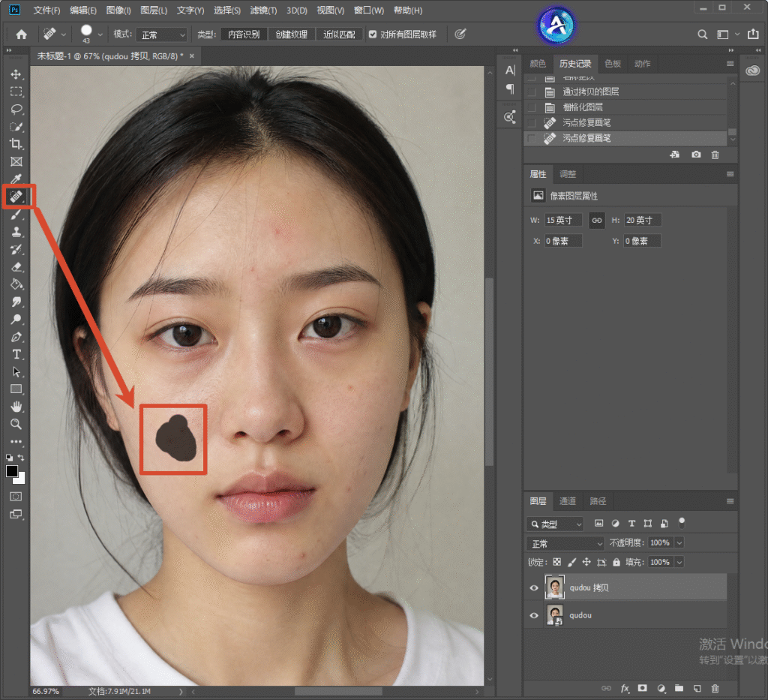
Task: Open layer filter type 类型 dropdown
Action: click(555, 524)
